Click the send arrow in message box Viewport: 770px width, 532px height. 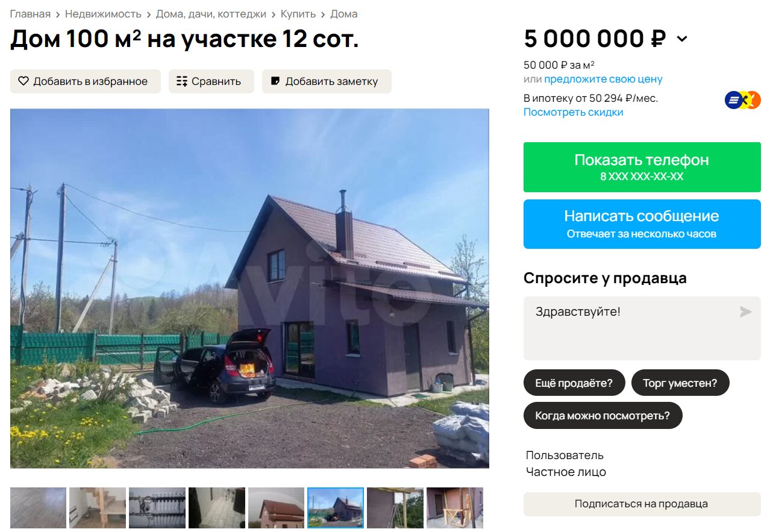coord(746,311)
